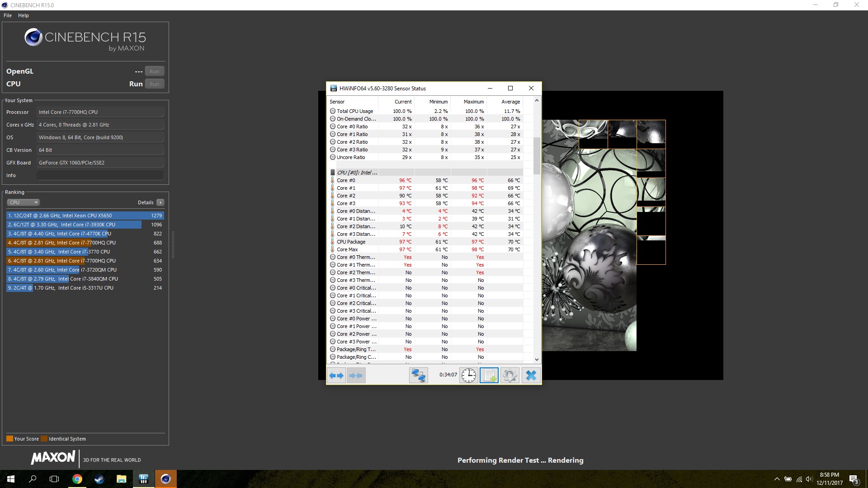868x488 pixels.
Task: Select the Xeon X5650 ranking entry
Action: 85,216
